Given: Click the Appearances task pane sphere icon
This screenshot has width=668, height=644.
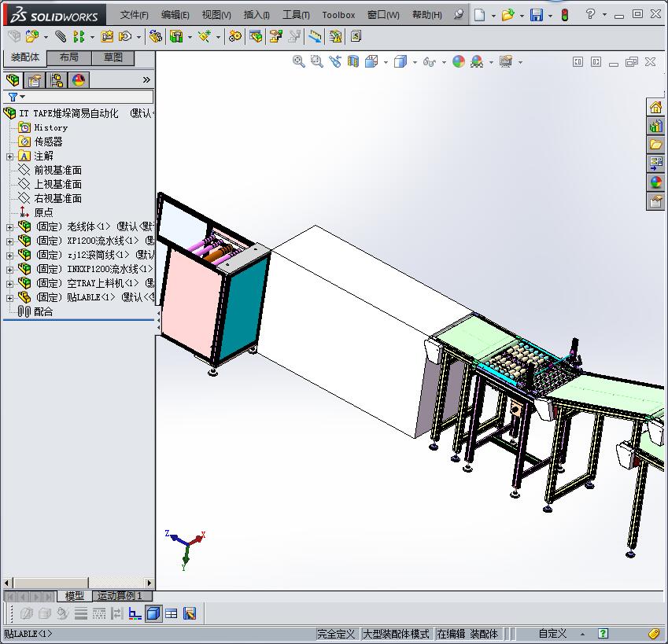Looking at the screenshot, I should coord(655,182).
